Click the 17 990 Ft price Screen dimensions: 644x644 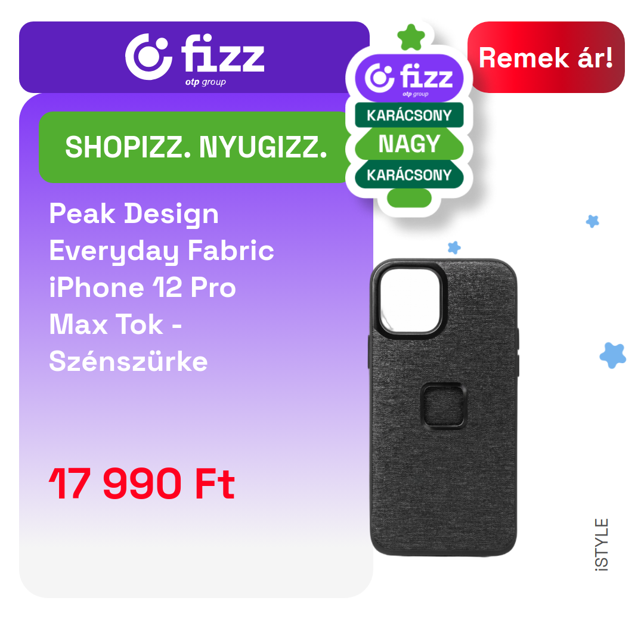tap(142, 484)
